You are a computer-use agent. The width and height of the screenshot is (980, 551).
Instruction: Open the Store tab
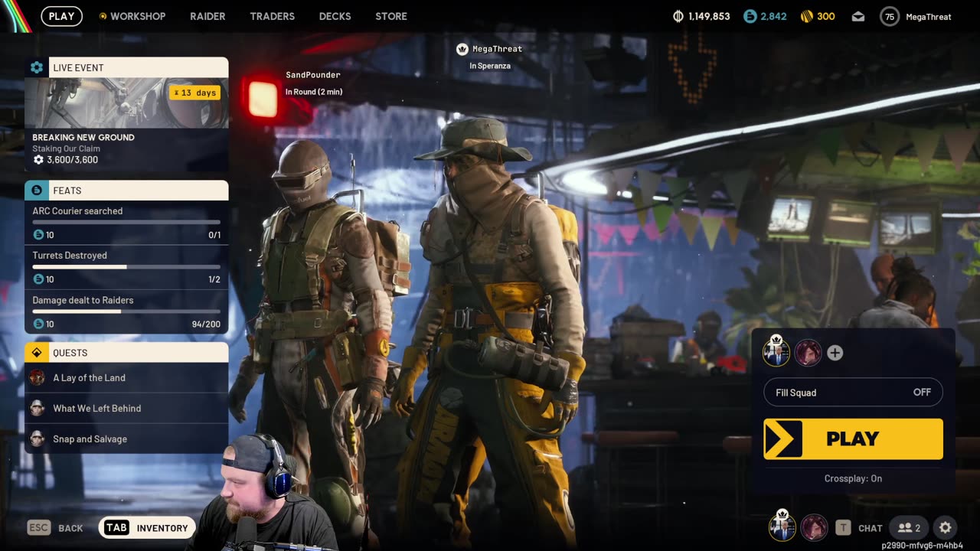[391, 16]
